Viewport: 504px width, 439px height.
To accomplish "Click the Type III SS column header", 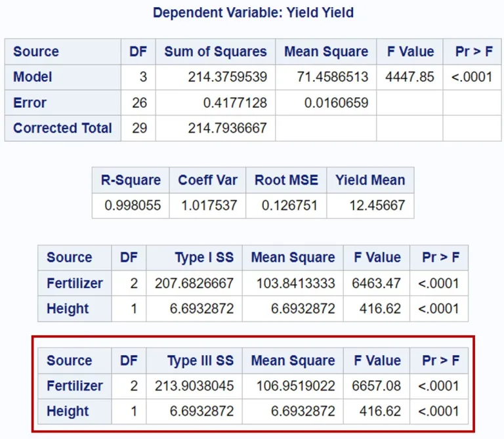I will click(x=200, y=360).
